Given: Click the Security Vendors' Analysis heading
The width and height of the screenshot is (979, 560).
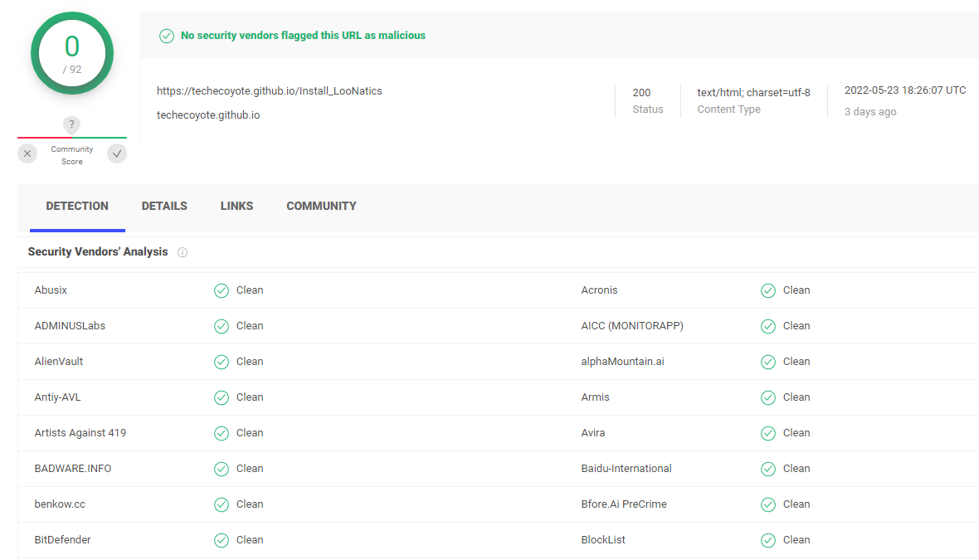Looking at the screenshot, I should [98, 251].
